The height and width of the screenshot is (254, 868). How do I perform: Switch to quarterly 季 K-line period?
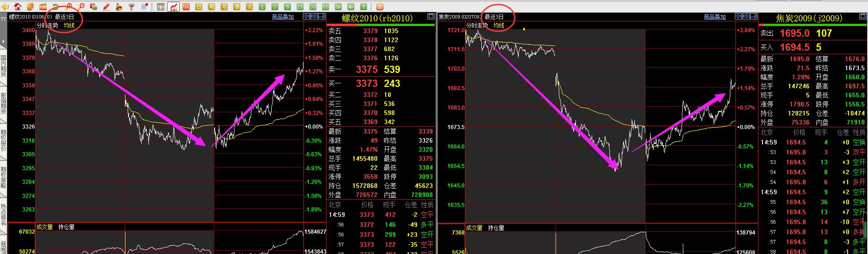click(237, 7)
